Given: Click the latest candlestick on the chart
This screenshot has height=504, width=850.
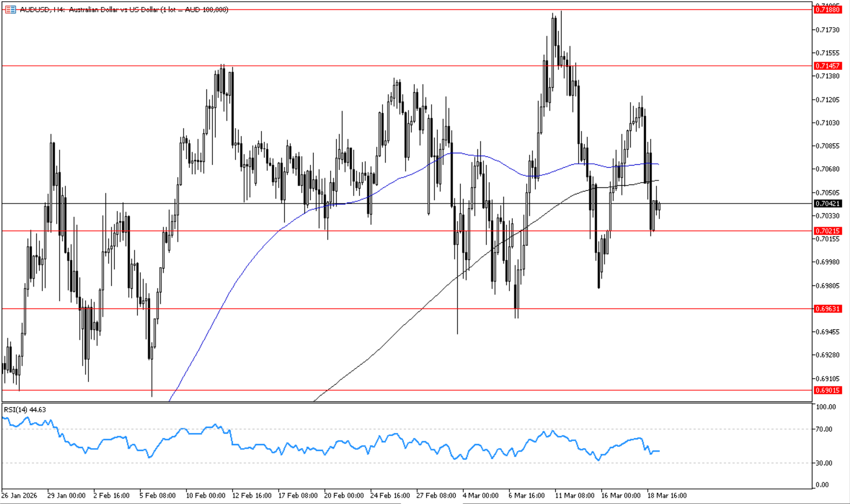Looking at the screenshot, I should click(659, 209).
